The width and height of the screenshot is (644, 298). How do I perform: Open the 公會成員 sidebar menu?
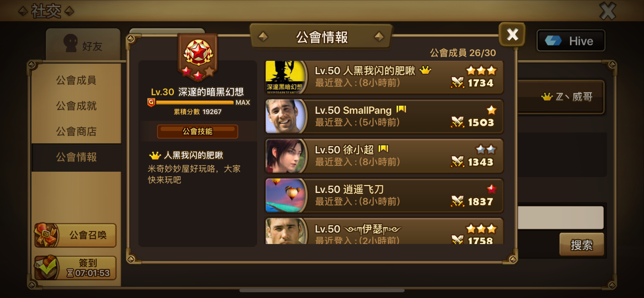point(76,80)
